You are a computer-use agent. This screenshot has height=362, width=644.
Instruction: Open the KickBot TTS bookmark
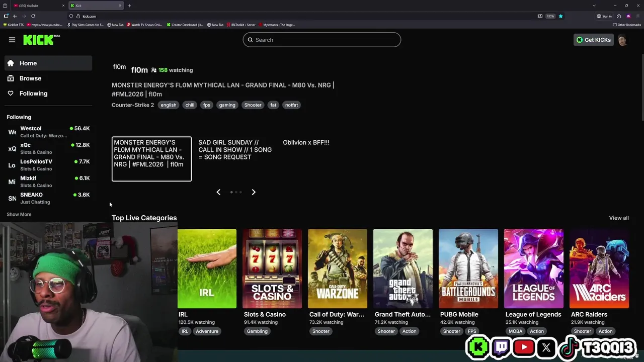(14, 25)
